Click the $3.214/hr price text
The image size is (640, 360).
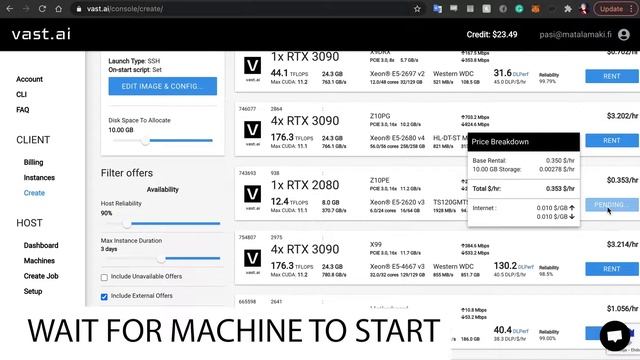[x=622, y=244]
